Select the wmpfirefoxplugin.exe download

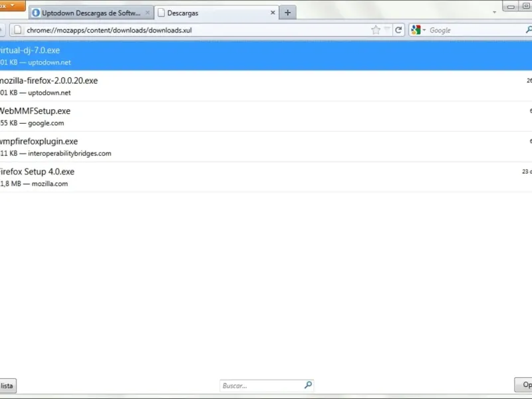(x=266, y=146)
